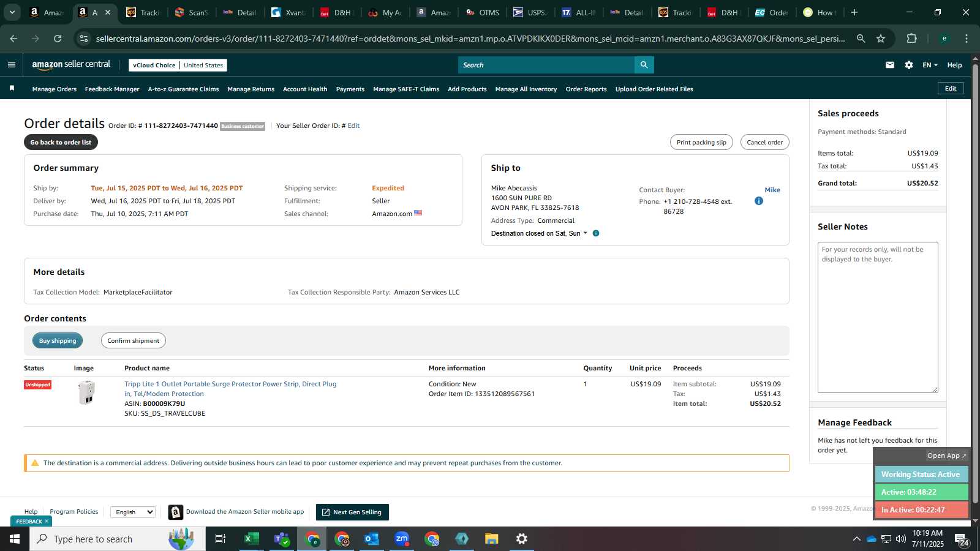Image resolution: width=980 pixels, height=551 pixels.
Task: Click the bookmark icon in nav bar
Action: (x=12, y=89)
